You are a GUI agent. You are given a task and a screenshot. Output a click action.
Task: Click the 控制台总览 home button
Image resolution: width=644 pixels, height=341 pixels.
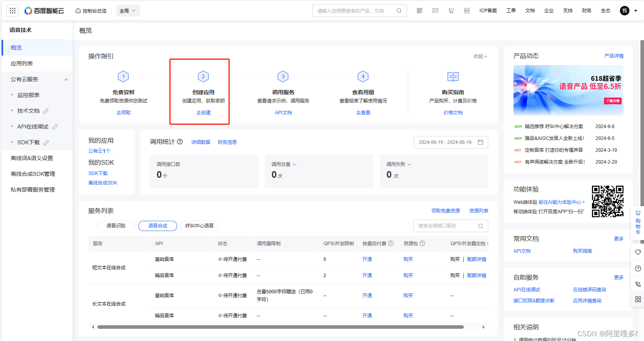coord(91,11)
